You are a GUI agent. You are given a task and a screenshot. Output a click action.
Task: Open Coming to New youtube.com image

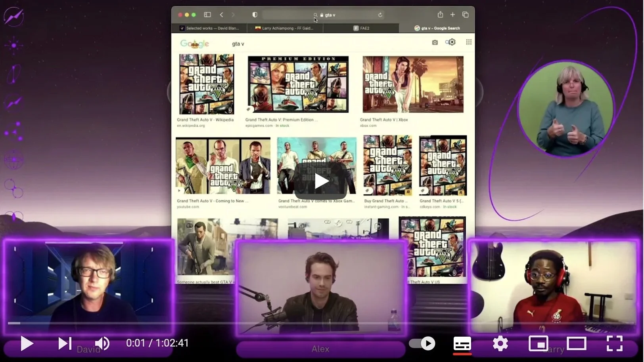(x=223, y=166)
